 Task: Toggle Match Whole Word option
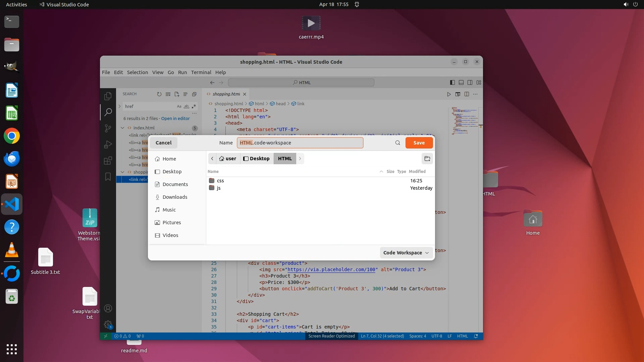click(x=186, y=107)
